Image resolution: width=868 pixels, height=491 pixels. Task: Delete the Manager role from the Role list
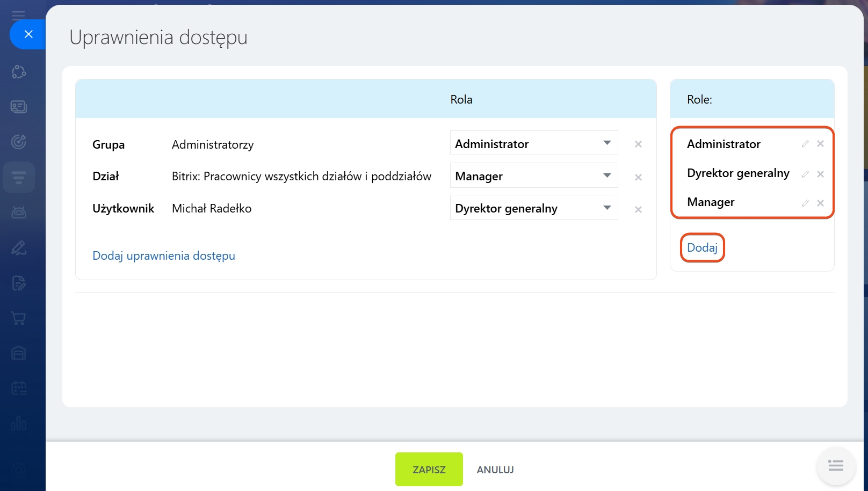click(820, 203)
